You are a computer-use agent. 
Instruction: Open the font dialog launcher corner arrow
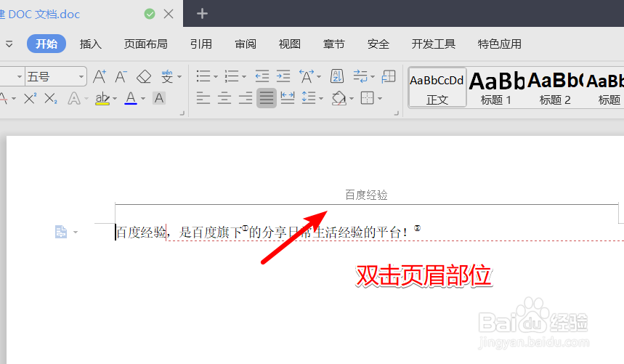pos(182,113)
